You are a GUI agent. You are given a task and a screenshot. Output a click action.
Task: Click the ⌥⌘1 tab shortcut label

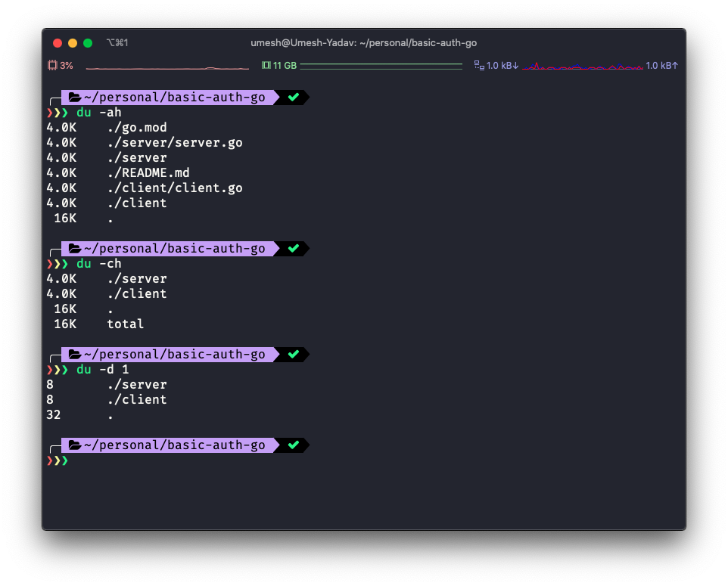[116, 42]
